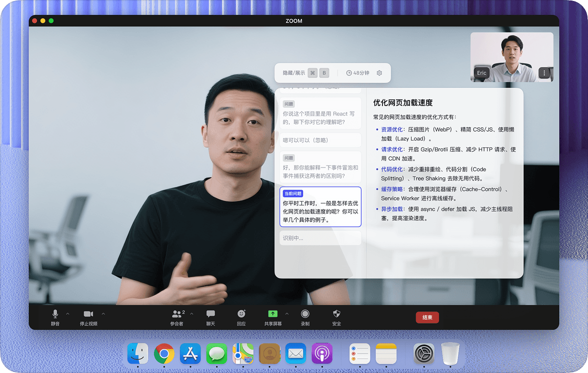Open the 聊天 chat panel

210,317
